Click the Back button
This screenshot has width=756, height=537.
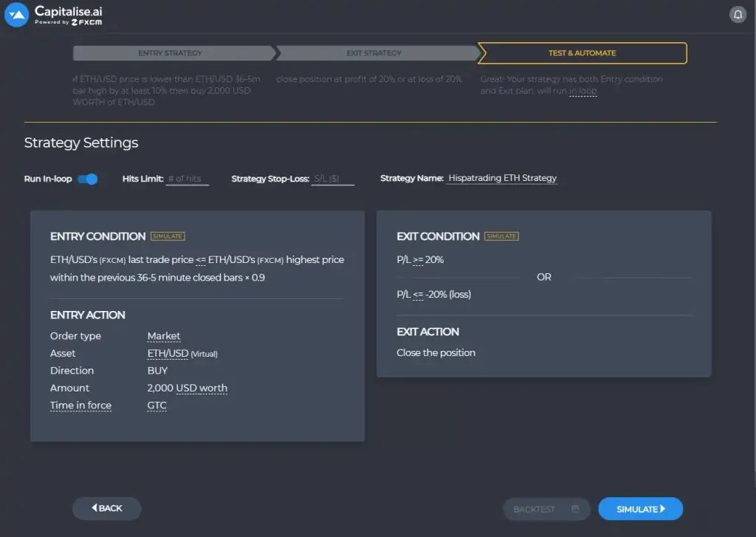pos(106,508)
